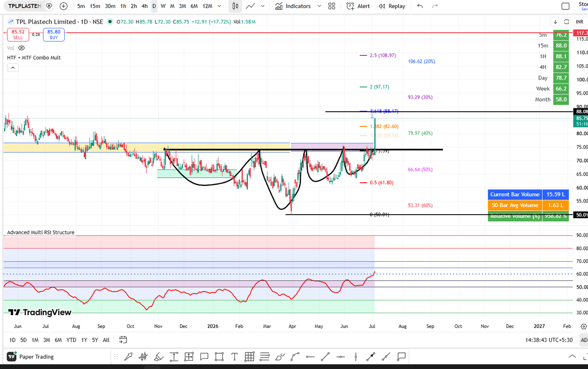Open the go-to-date calendar icon
Image resolution: width=588 pixels, height=369 pixels.
click(123, 340)
